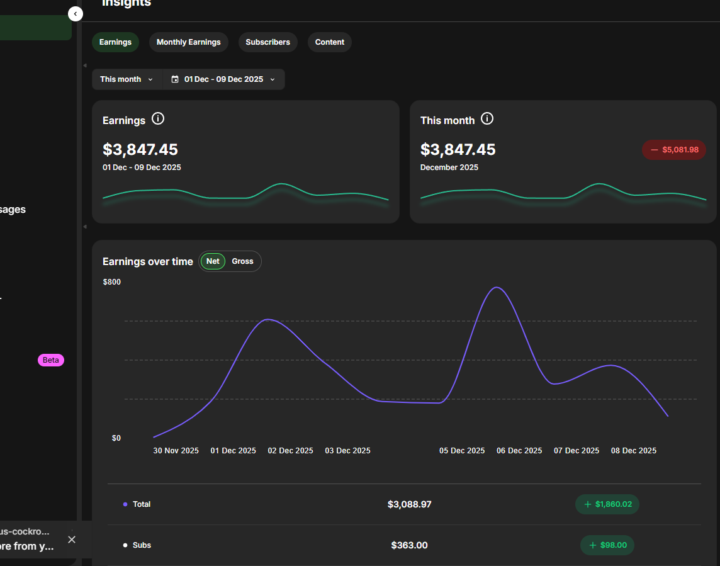720x566 pixels.
Task: Expand the 01 Dec - 09 Dec 2025 chevron
Action: click(x=272, y=79)
